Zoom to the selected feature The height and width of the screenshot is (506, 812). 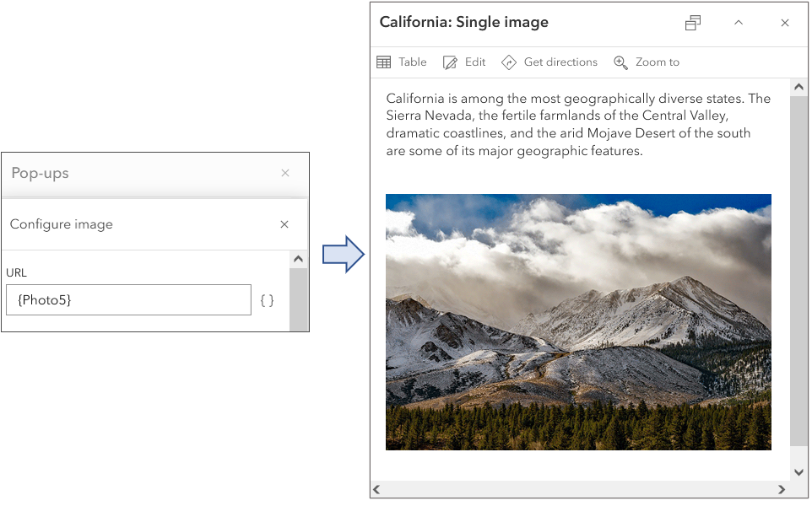pyautogui.click(x=647, y=62)
